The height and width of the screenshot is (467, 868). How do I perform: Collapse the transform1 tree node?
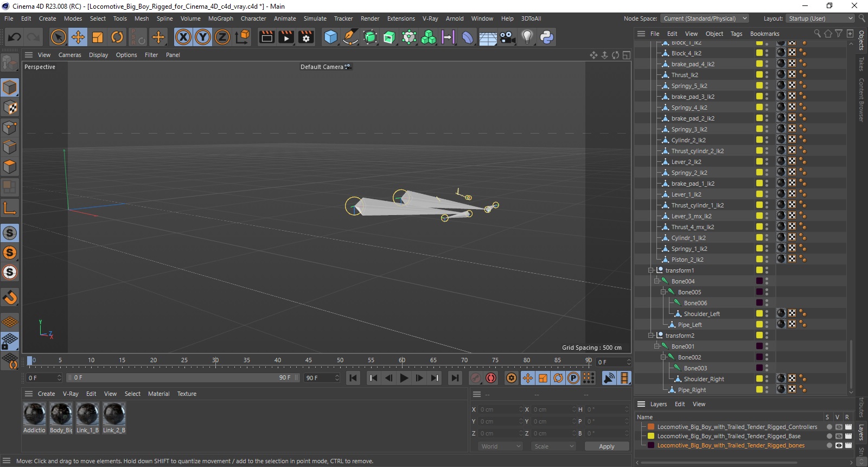click(x=650, y=270)
